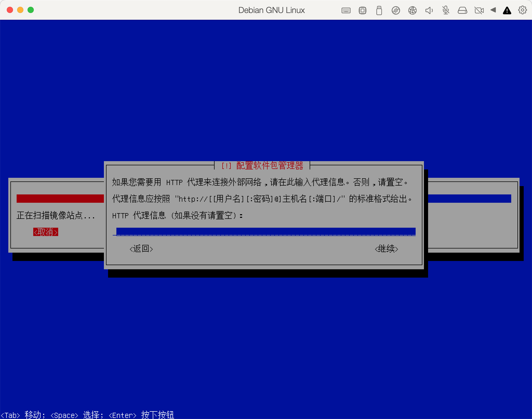Click the first proxy instruction line text
The image size is (532, 419).
(x=260, y=182)
